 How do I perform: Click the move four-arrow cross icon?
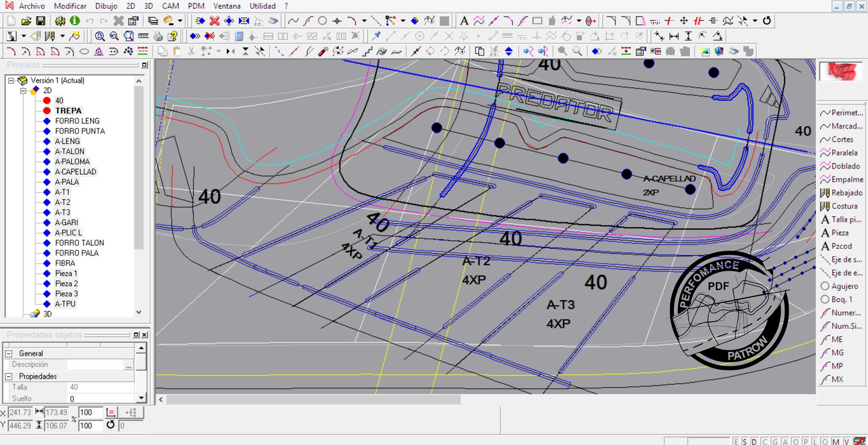pyautogui.click(x=683, y=21)
